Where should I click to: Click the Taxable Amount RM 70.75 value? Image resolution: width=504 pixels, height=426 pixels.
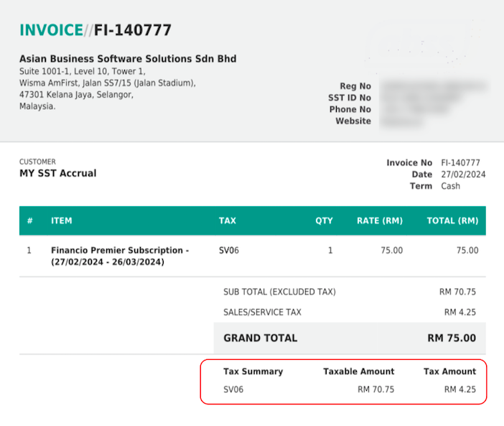pyautogui.click(x=375, y=390)
